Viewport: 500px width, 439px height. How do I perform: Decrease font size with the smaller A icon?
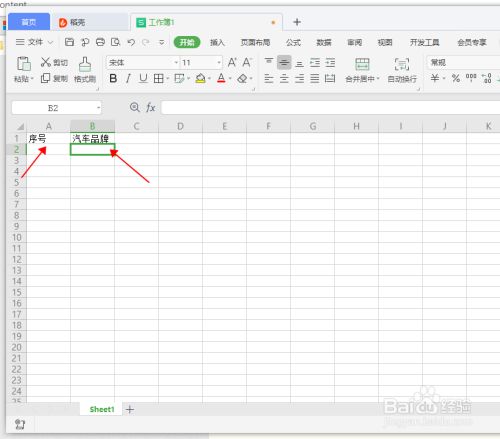pos(247,62)
